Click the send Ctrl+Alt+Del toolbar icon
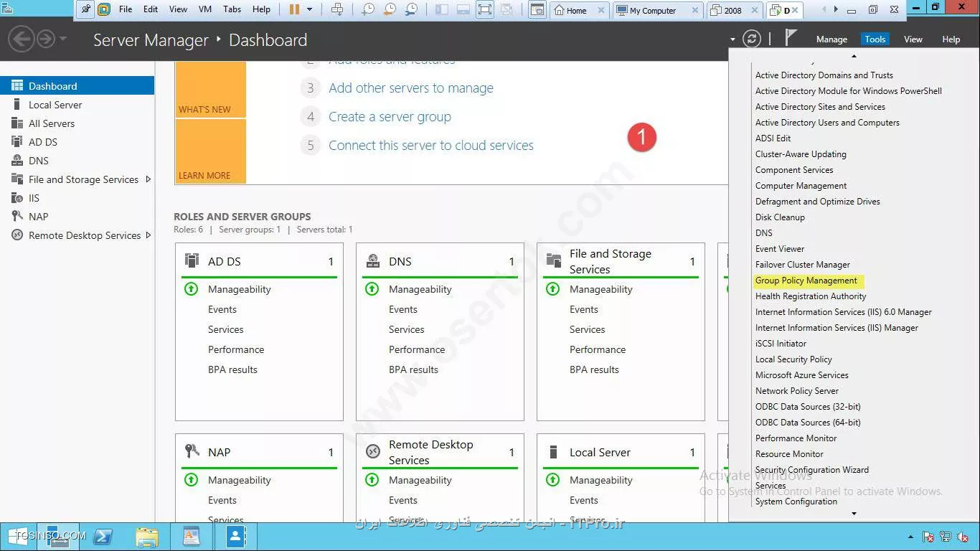Screen dimensions: 980x551 click(336, 9)
